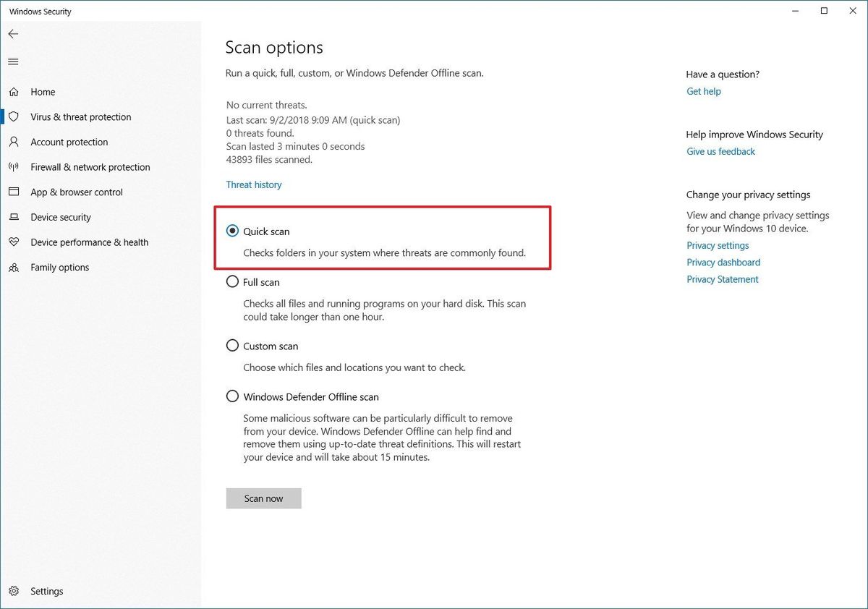This screenshot has width=868, height=609.
Task: Open Windows Security Settings
Action: pos(47,591)
